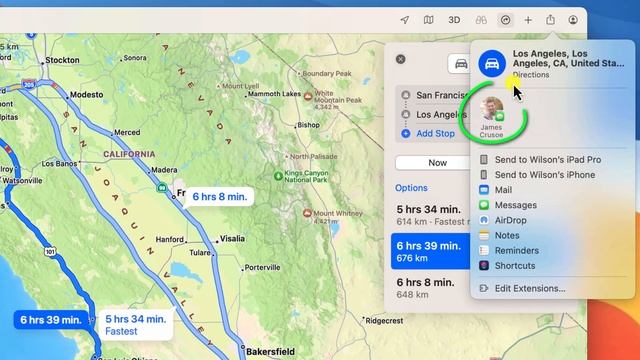Click the Bakersfield city label
The width and height of the screenshot is (640, 360).
click(270, 351)
